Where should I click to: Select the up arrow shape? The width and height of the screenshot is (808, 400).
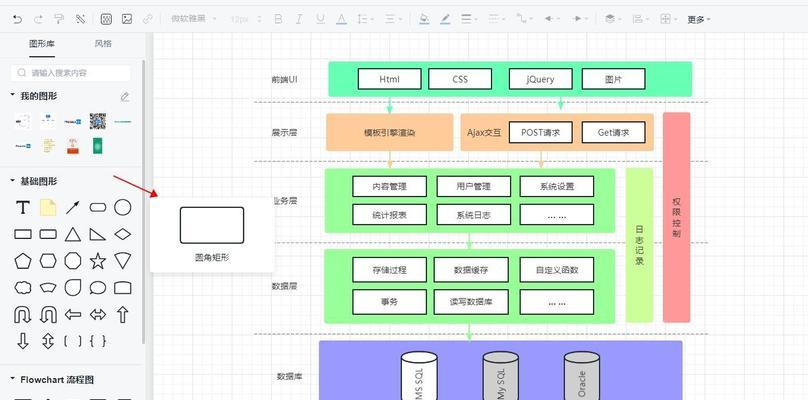tap(123, 314)
